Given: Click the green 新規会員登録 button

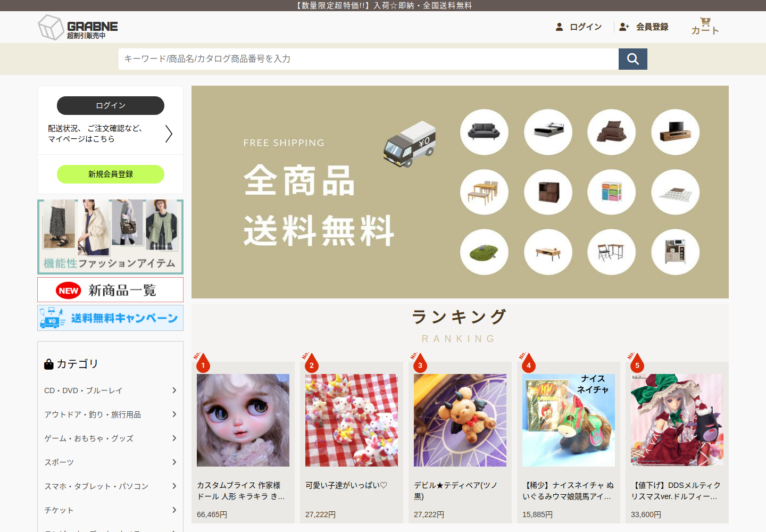Looking at the screenshot, I should coord(111,174).
